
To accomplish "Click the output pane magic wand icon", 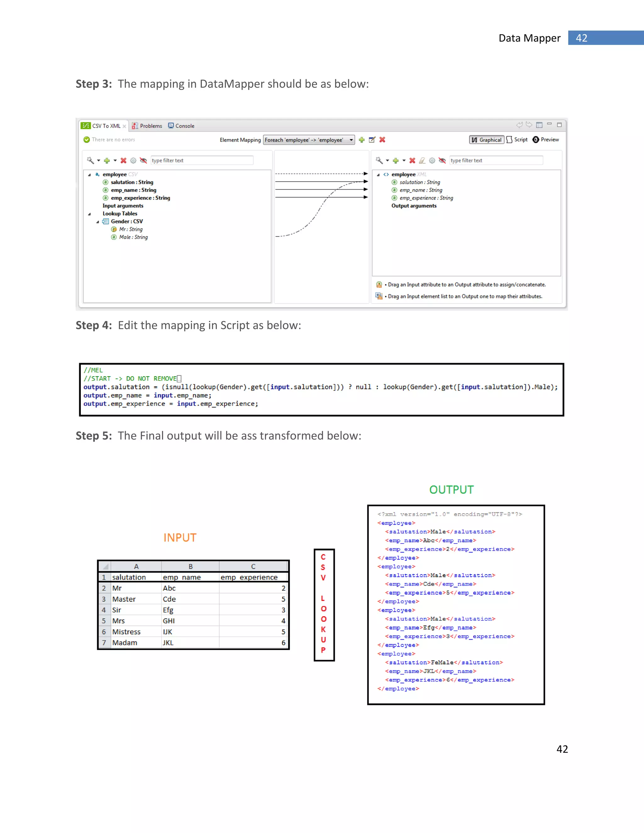I will [x=379, y=161].
